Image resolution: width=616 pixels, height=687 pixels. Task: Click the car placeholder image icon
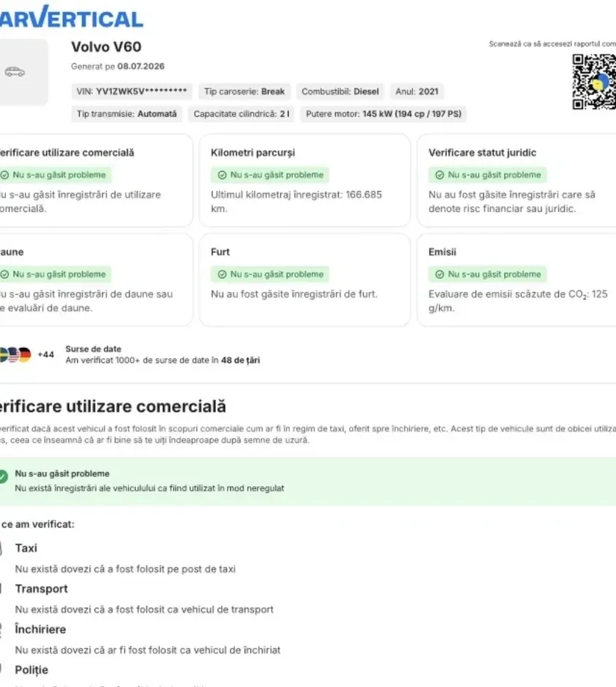coord(15,72)
